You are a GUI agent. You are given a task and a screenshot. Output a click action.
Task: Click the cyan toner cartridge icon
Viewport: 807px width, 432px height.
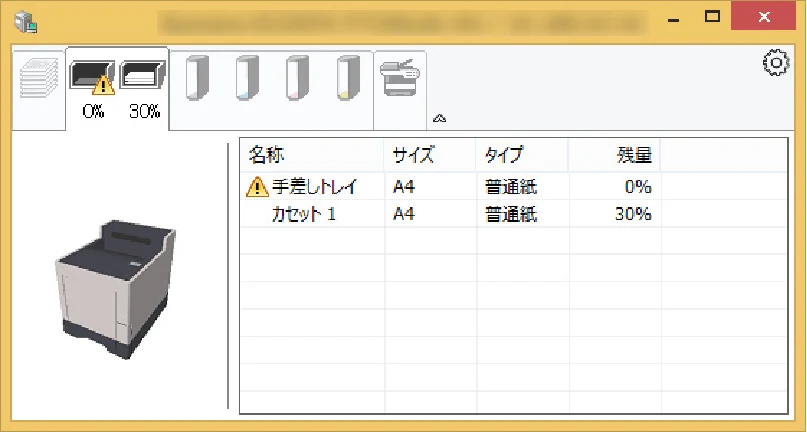248,78
